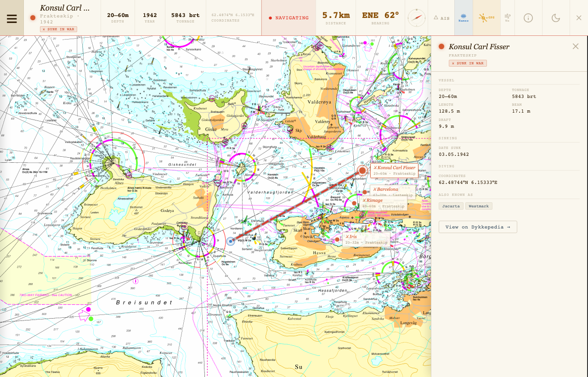The width and height of the screenshot is (588, 377).
Task: Click the Sunk in War badge in side panel
Action: 468,63
